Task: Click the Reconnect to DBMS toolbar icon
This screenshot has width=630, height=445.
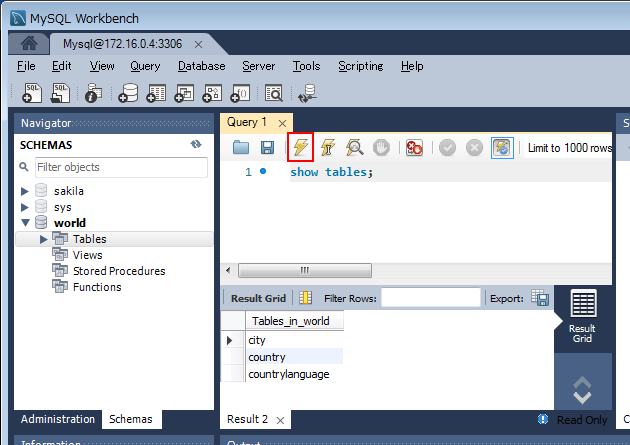Action: tap(307, 93)
